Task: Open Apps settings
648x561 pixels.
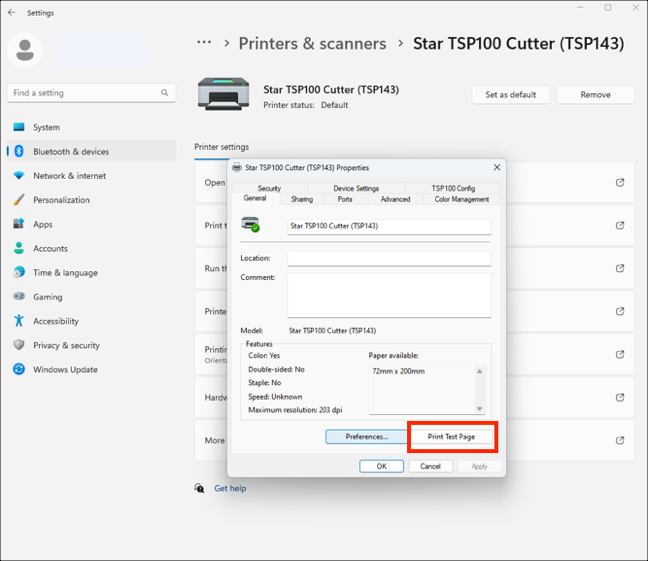Action: (x=92, y=224)
